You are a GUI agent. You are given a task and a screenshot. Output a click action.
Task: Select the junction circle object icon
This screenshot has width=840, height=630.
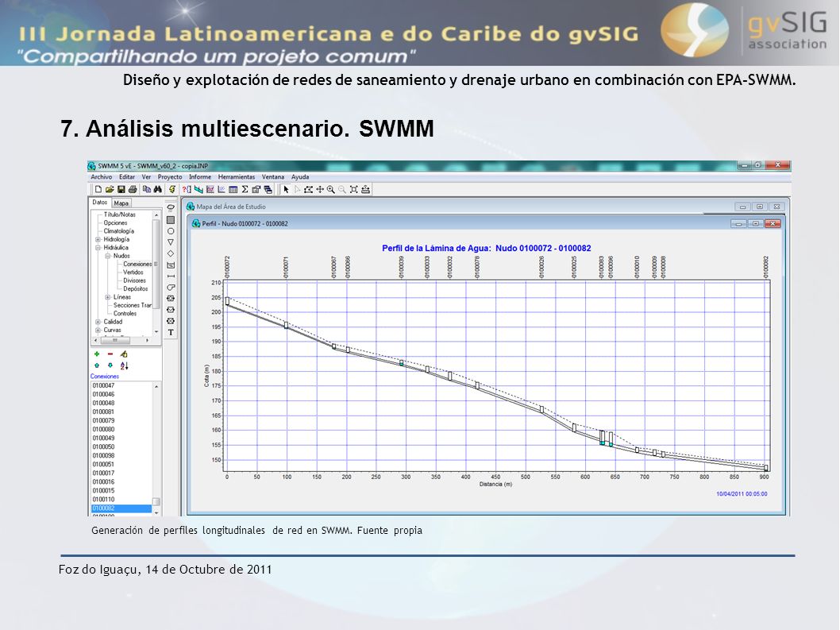click(171, 231)
